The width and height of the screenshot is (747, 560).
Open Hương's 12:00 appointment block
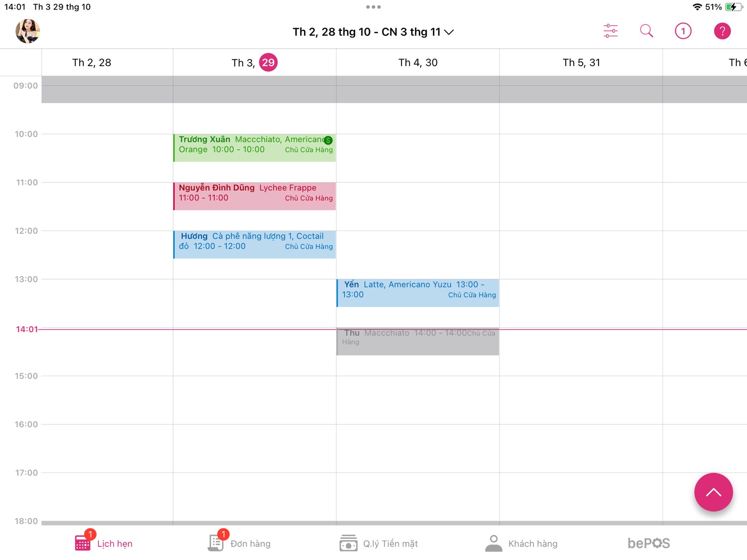255,244
